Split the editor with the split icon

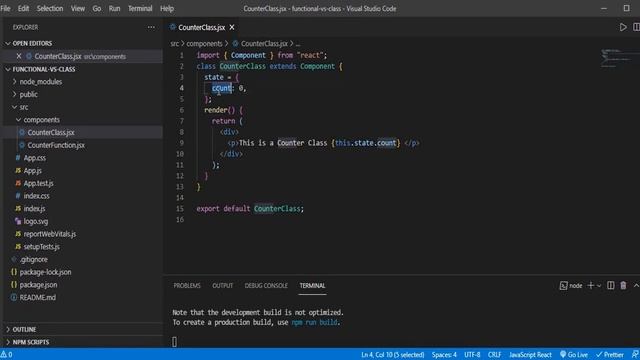pos(636,27)
